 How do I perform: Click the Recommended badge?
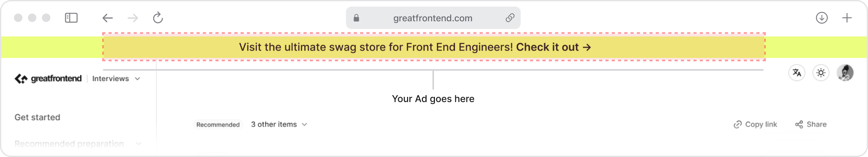(x=218, y=125)
